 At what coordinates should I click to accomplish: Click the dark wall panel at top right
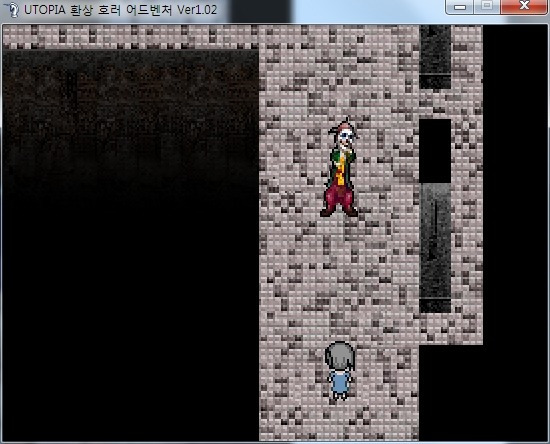pyautogui.click(x=435, y=57)
